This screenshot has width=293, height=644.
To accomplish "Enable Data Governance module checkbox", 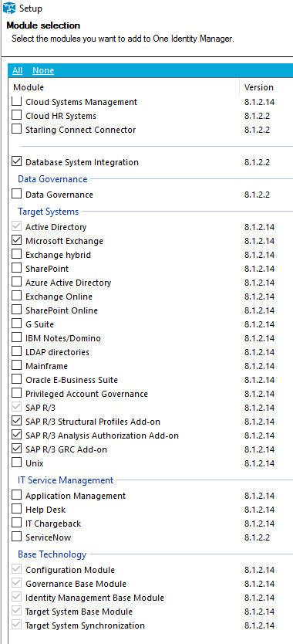I will pyautogui.click(x=17, y=195).
